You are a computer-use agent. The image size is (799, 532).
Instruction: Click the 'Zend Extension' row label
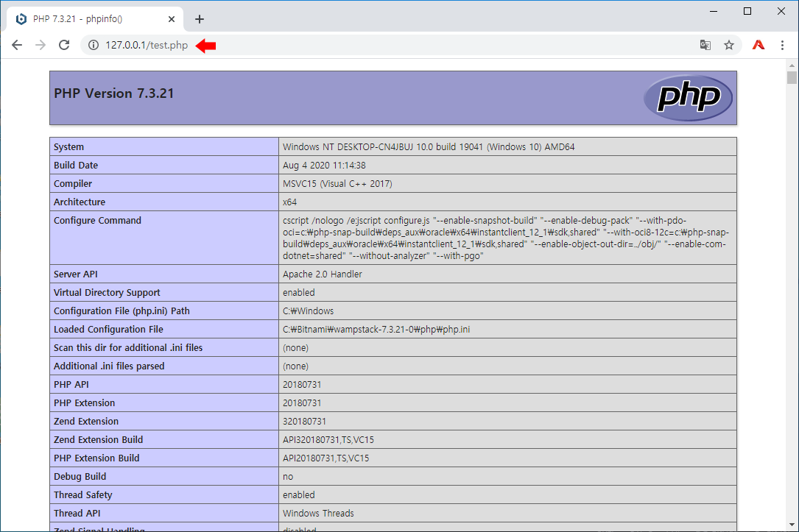click(x=86, y=422)
